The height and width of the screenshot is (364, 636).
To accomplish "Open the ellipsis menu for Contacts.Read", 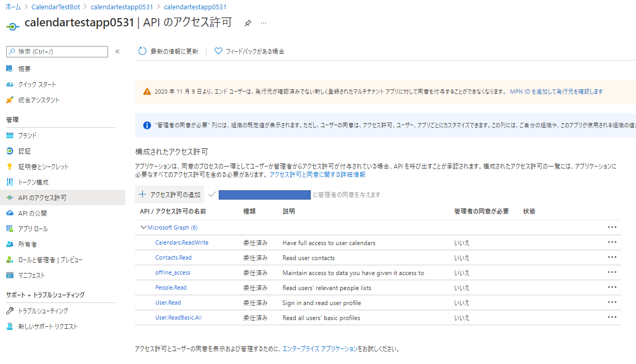I will (x=612, y=257).
